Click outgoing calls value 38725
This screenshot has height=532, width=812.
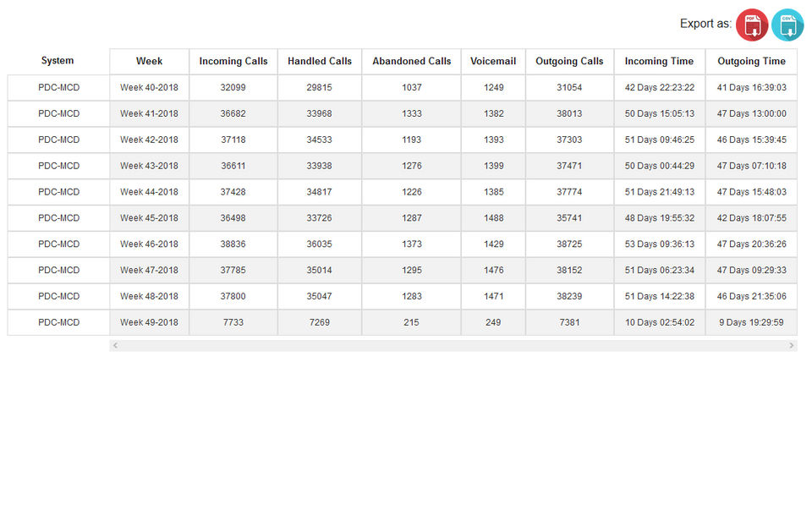tap(569, 244)
